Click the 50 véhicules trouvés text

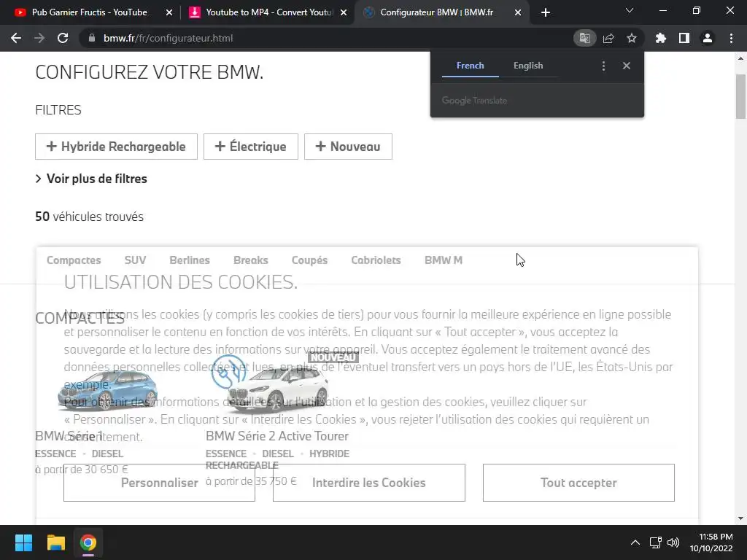89,217
